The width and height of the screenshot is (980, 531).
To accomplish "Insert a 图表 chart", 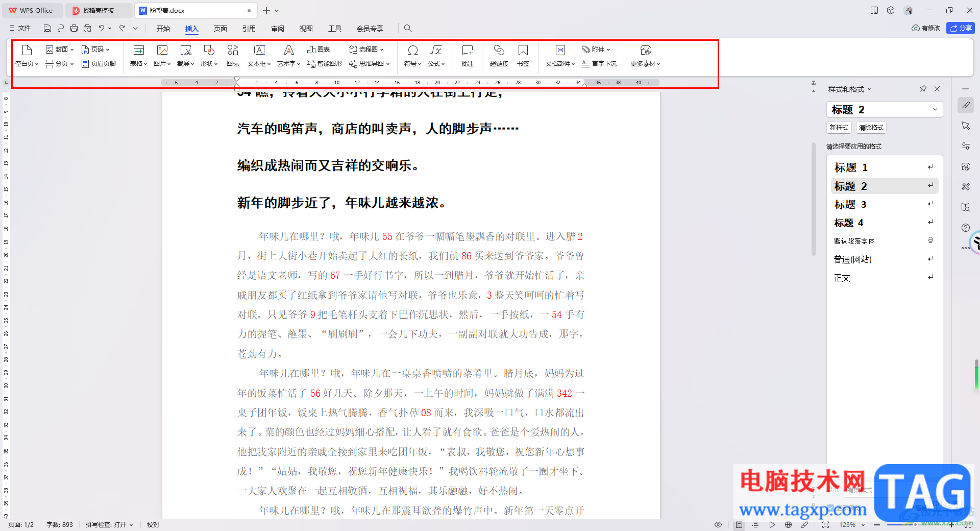I will 318,50.
